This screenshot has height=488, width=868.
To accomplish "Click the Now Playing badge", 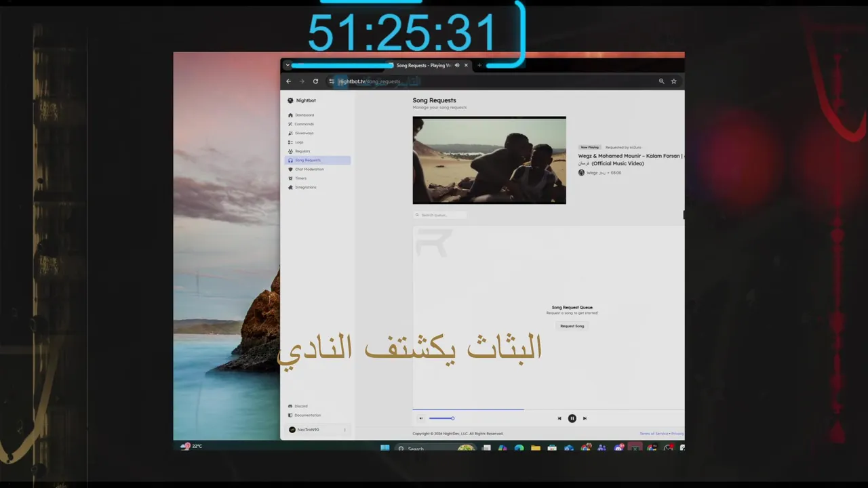I will pos(589,147).
